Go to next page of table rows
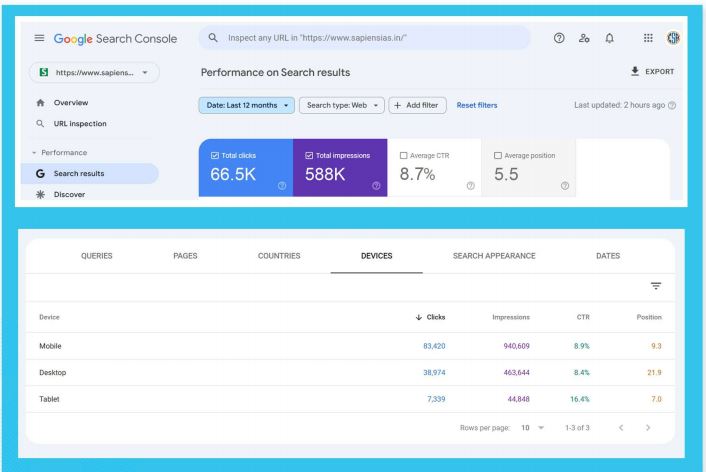706x472 pixels. [648, 427]
